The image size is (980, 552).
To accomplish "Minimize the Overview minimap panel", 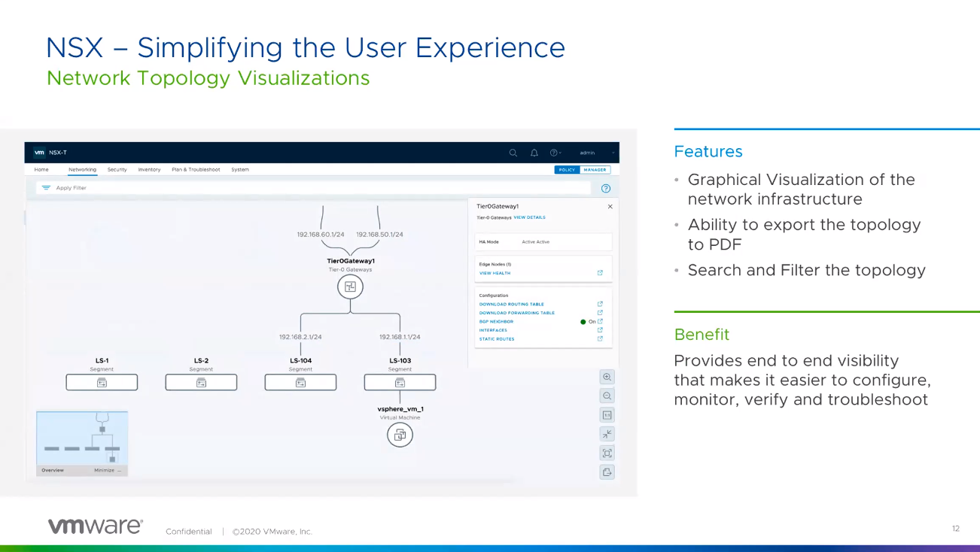I will point(107,470).
